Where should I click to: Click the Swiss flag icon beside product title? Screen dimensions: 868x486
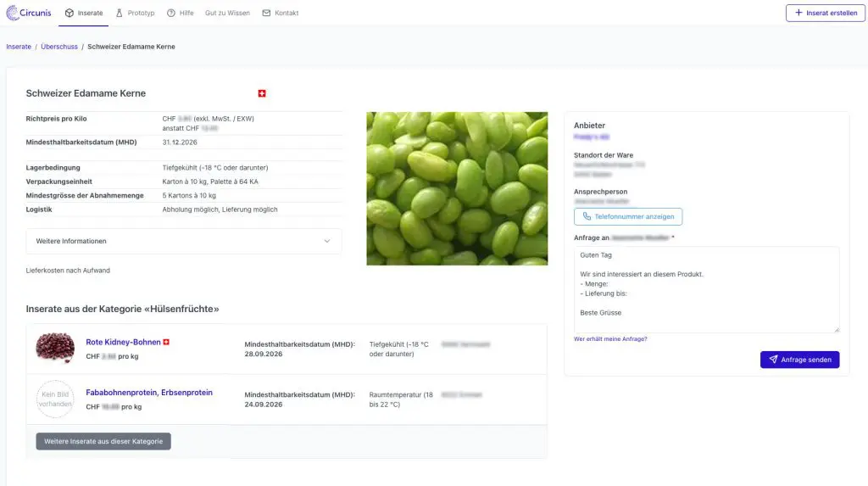click(x=262, y=93)
